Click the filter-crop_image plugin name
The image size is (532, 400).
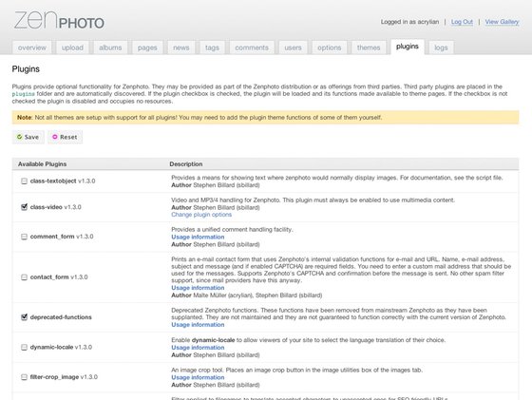point(54,377)
